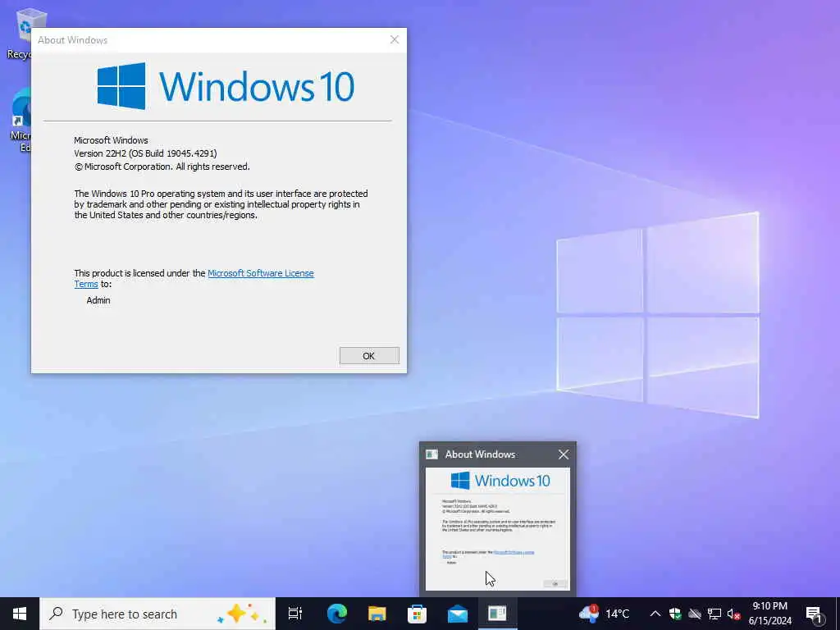Open the Mail app on the taskbar
The height and width of the screenshot is (630, 840).
[x=458, y=614]
